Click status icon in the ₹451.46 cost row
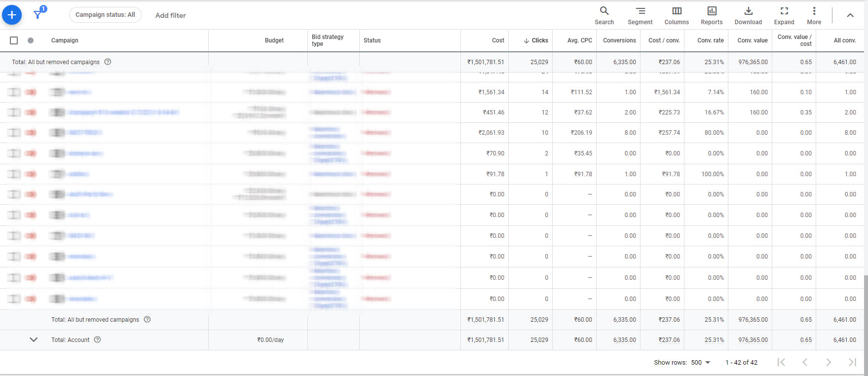Viewport: 868px width, 376px height. [x=31, y=113]
